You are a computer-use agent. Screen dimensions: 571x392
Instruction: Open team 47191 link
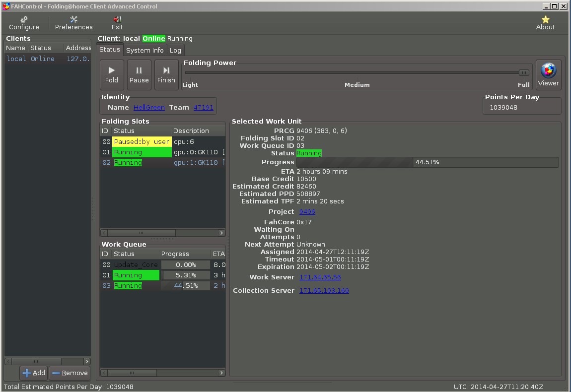(203, 107)
